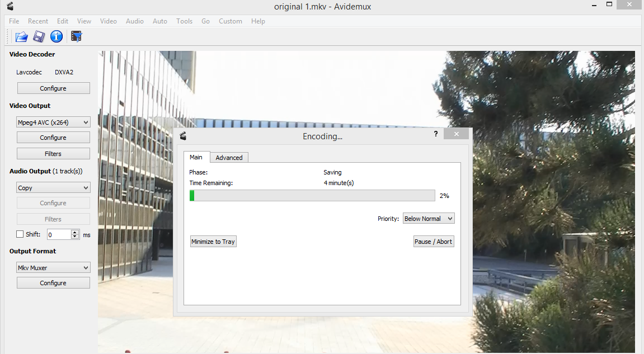Click the Avidemux icon in the main title bar
Screen dimensions: 644x354
[x=10, y=6]
